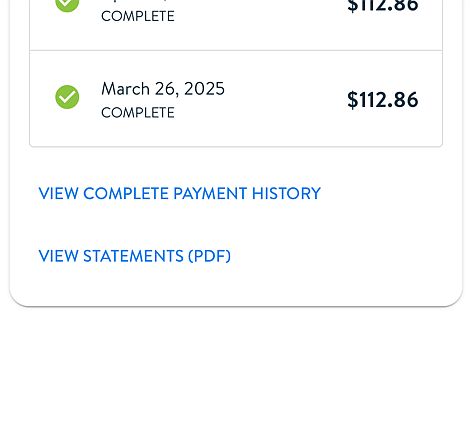
Task: Click the year 2025 in the payment date
Action: (204, 89)
